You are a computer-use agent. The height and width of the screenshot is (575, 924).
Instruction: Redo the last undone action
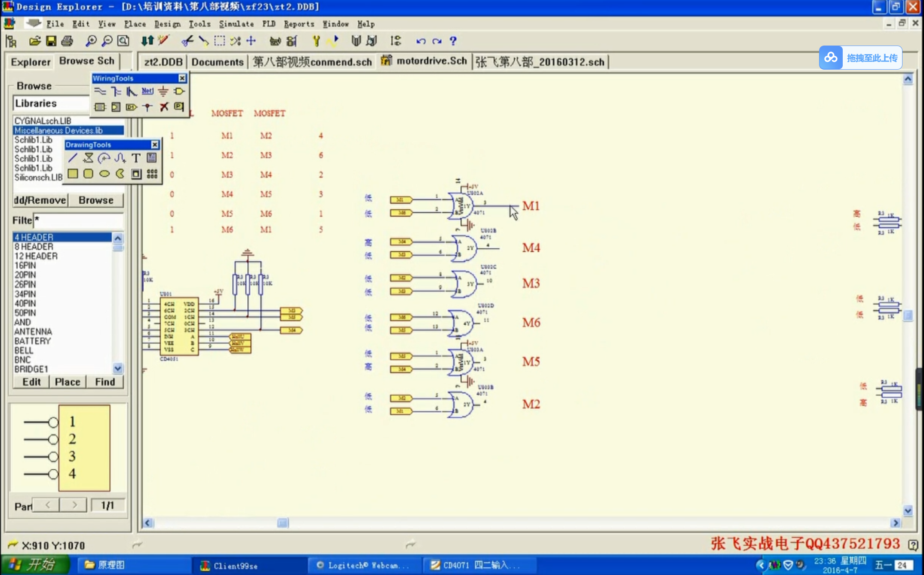pyautogui.click(x=437, y=41)
